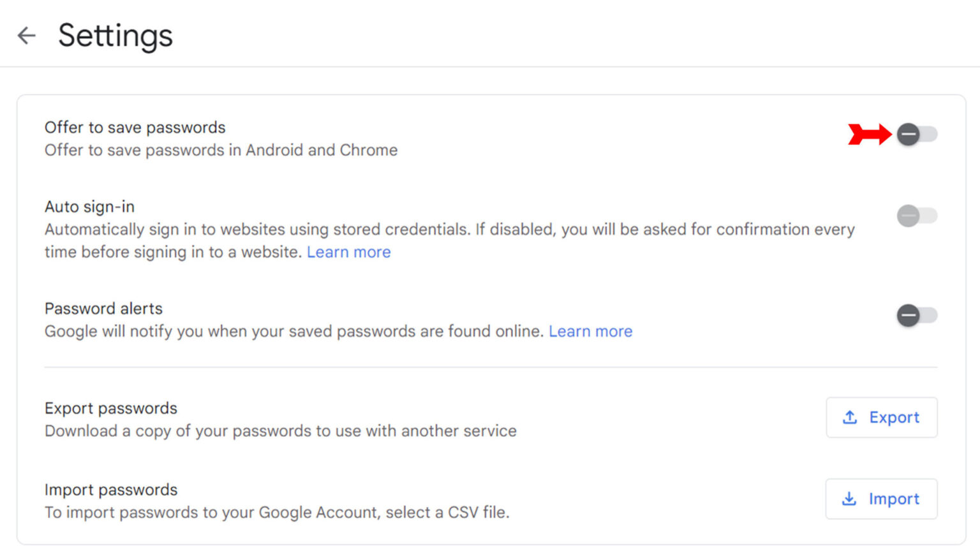The height and width of the screenshot is (551, 980).
Task: Click the back arrow to leave Settings
Action: tap(27, 35)
